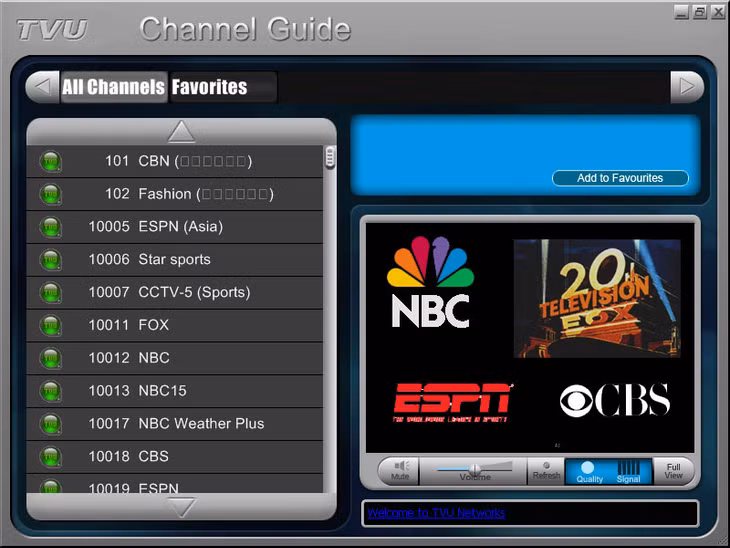
Task: Select the All Channels tab
Action: coord(114,87)
